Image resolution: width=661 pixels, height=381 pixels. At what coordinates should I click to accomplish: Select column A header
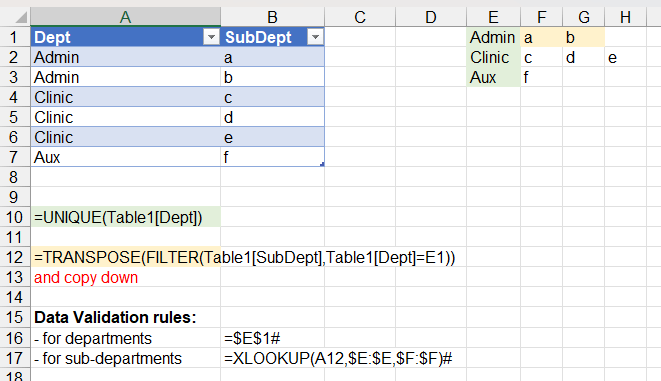pos(125,17)
